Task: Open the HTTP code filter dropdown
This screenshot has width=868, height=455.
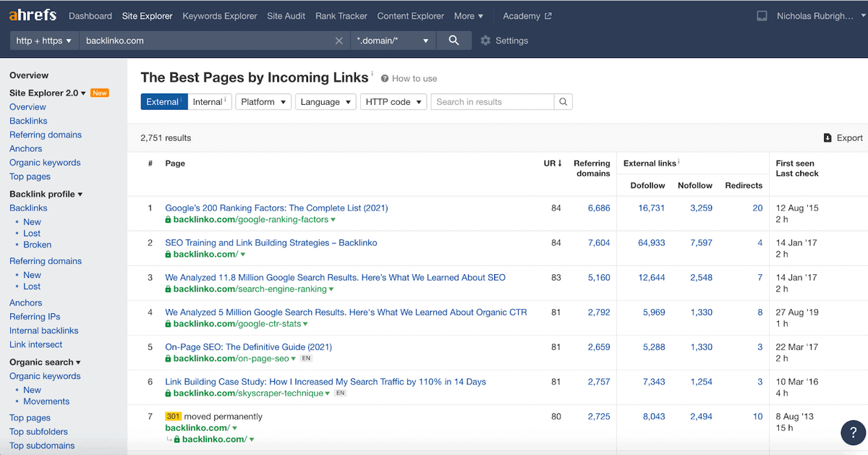Action: point(393,102)
